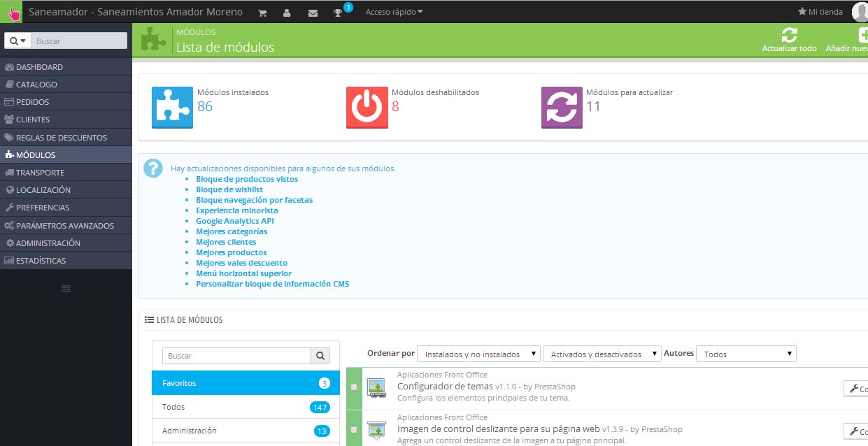This screenshot has height=446, width=868.
Task: Click the red power Módulos deshabilitados icon
Action: (x=367, y=107)
